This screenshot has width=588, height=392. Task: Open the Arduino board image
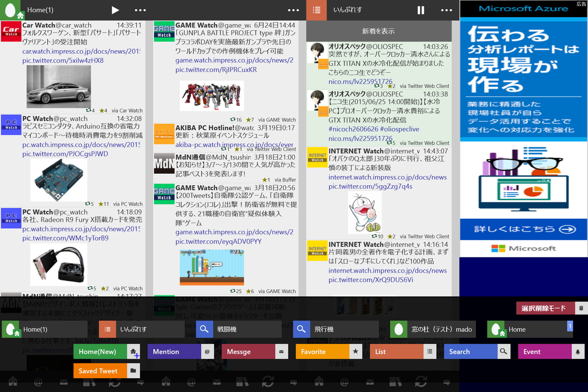point(59,180)
